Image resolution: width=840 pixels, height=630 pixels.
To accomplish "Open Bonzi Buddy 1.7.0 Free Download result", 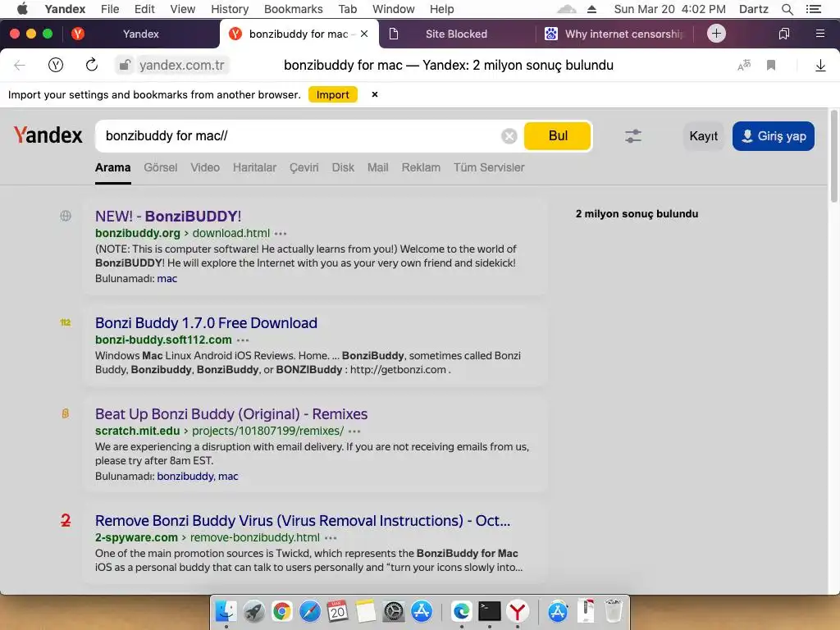I will click(206, 323).
